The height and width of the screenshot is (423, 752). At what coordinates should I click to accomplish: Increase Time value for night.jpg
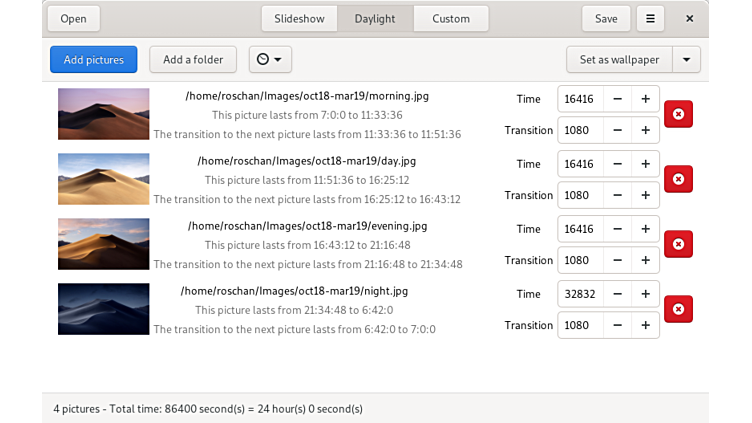pyautogui.click(x=645, y=294)
